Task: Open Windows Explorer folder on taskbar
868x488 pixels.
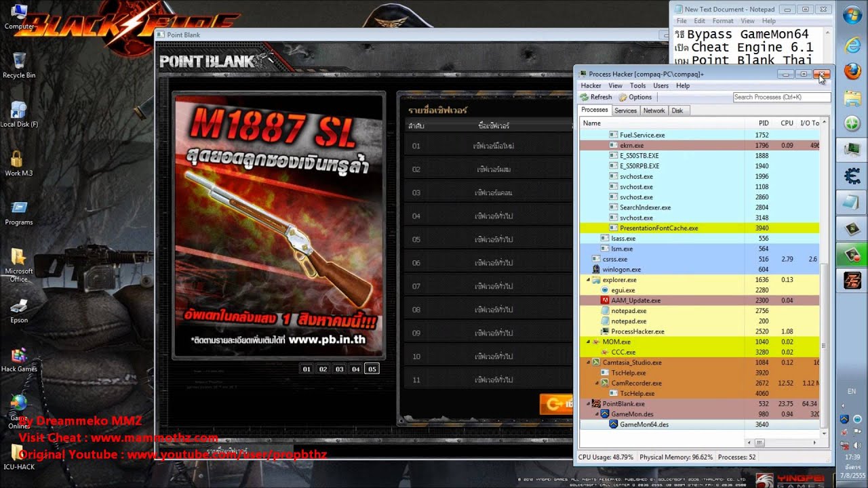Action: pyautogui.click(x=852, y=98)
